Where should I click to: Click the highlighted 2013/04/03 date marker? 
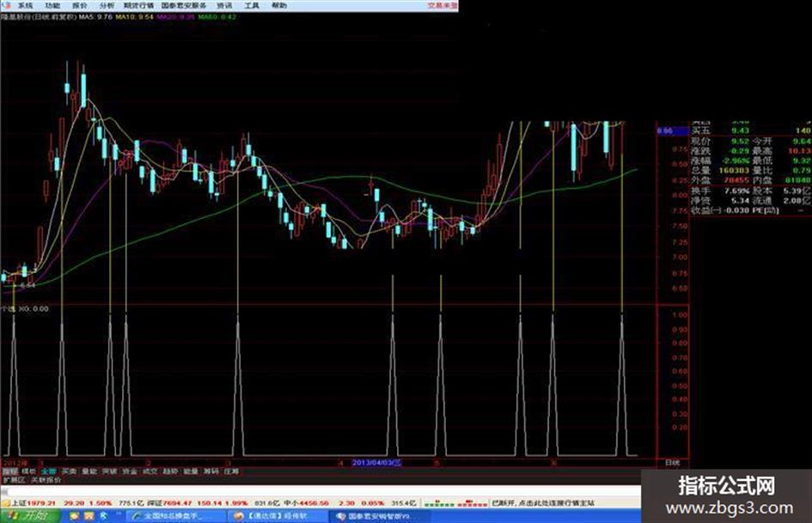pyautogui.click(x=376, y=462)
